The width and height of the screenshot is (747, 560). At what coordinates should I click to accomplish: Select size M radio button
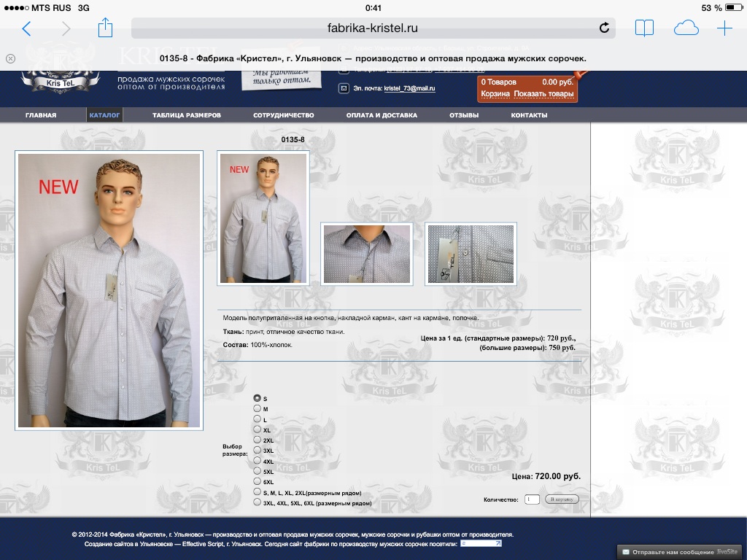click(258, 408)
